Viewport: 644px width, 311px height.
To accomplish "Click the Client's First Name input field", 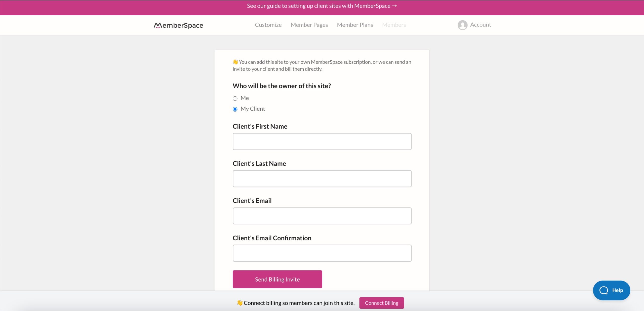I will [321, 141].
